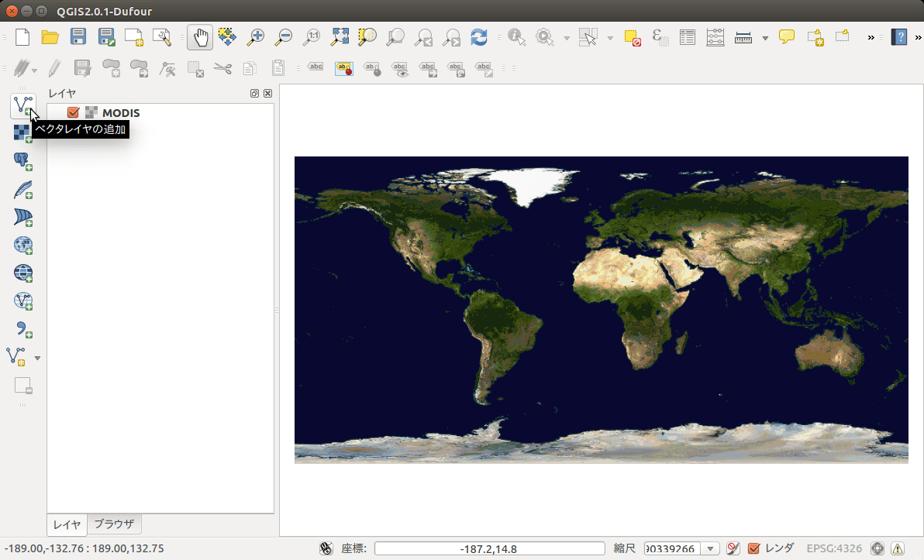
Task: Open project using the folder icon
Action: tap(50, 37)
